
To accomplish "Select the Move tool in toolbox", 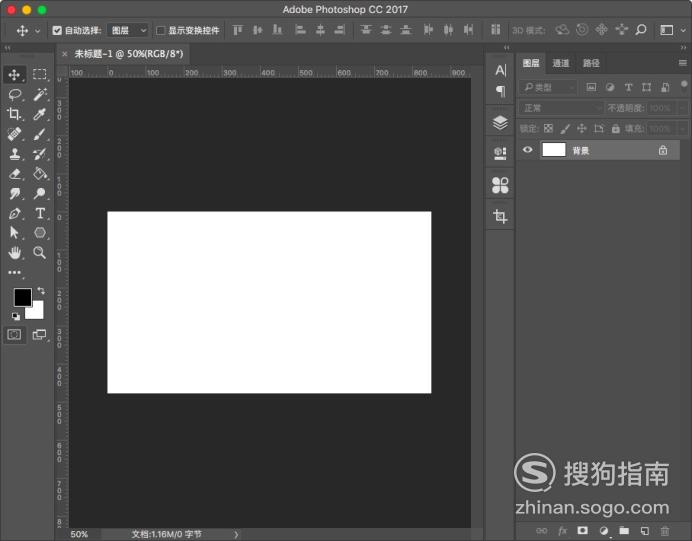I will pyautogui.click(x=14, y=74).
